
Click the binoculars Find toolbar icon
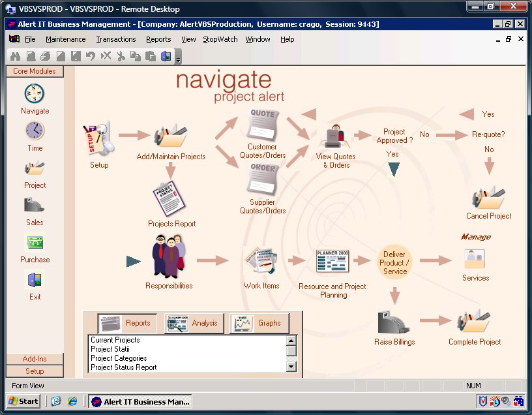[16, 56]
